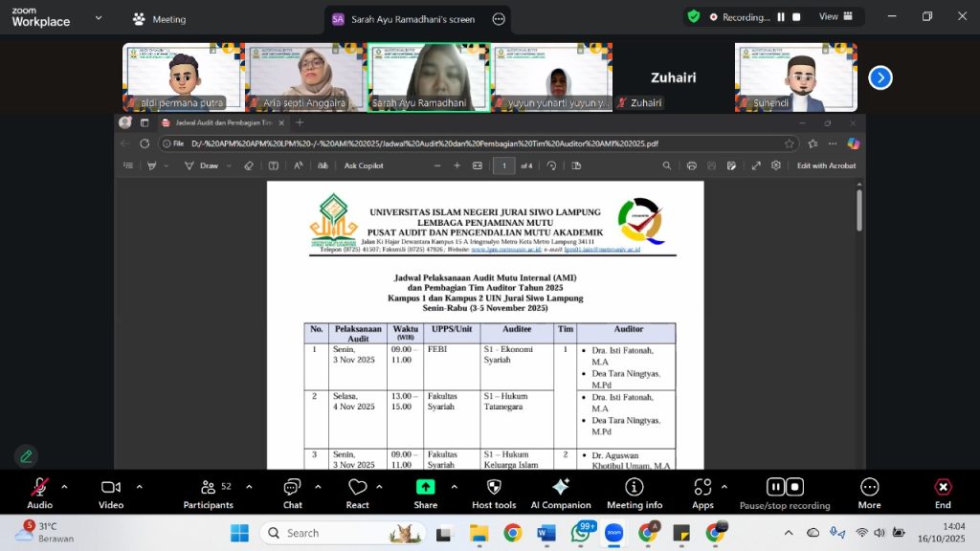Image resolution: width=980 pixels, height=551 pixels.
Task: Expand video options arrow next to Video
Action: (x=139, y=486)
